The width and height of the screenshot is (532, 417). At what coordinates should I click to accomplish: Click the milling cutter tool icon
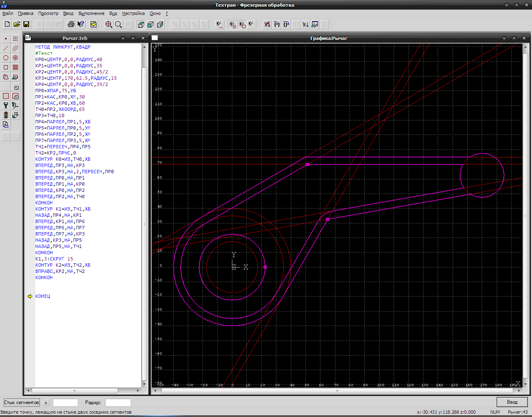point(6,105)
